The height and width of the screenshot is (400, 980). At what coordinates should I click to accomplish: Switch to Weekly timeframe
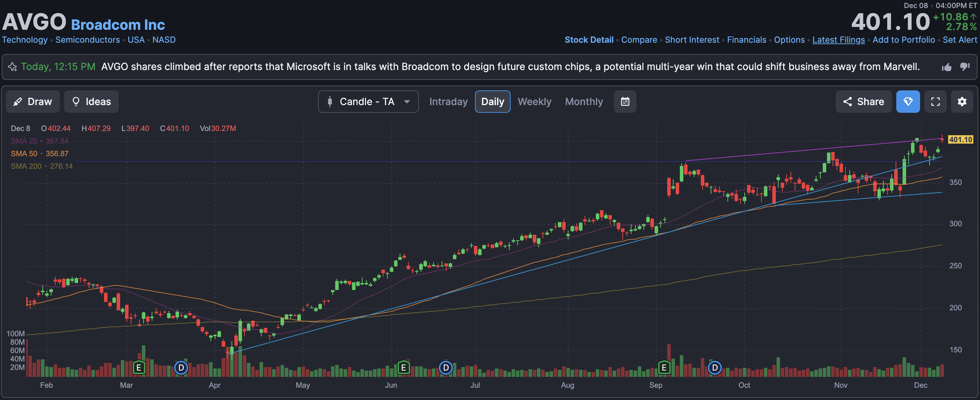click(534, 102)
